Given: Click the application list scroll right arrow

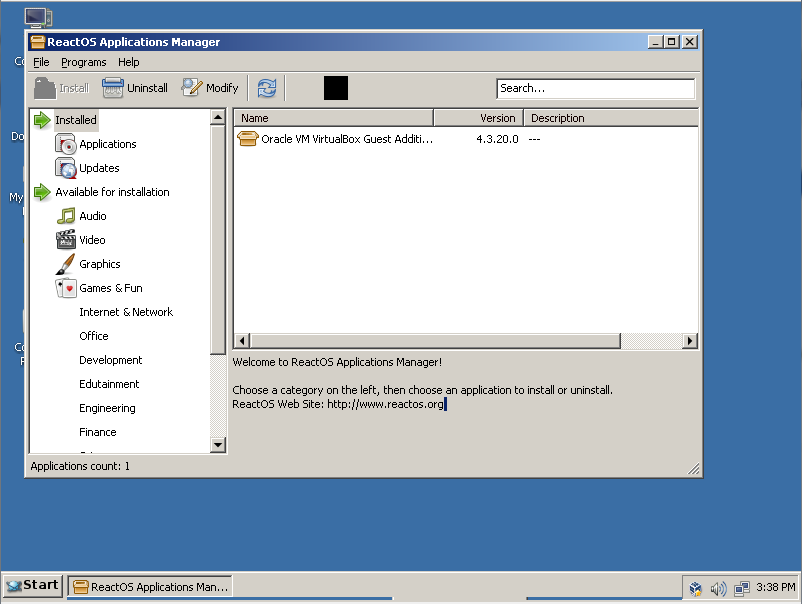Looking at the screenshot, I should click(x=690, y=341).
